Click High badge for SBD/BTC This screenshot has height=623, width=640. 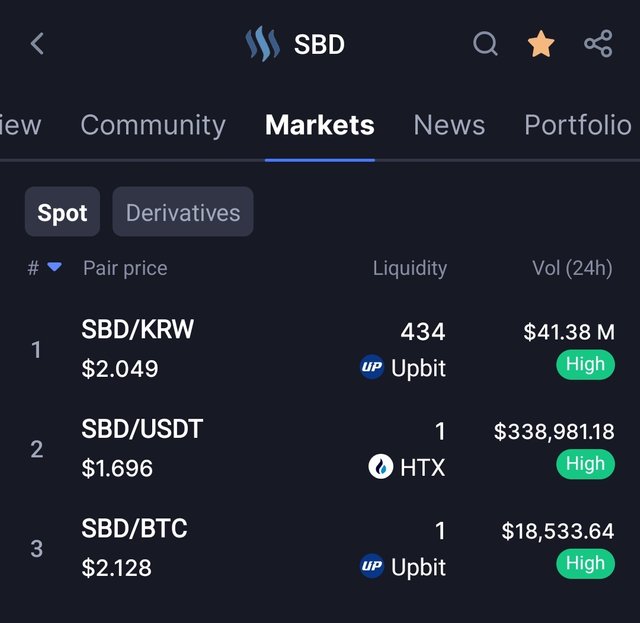tap(585, 564)
